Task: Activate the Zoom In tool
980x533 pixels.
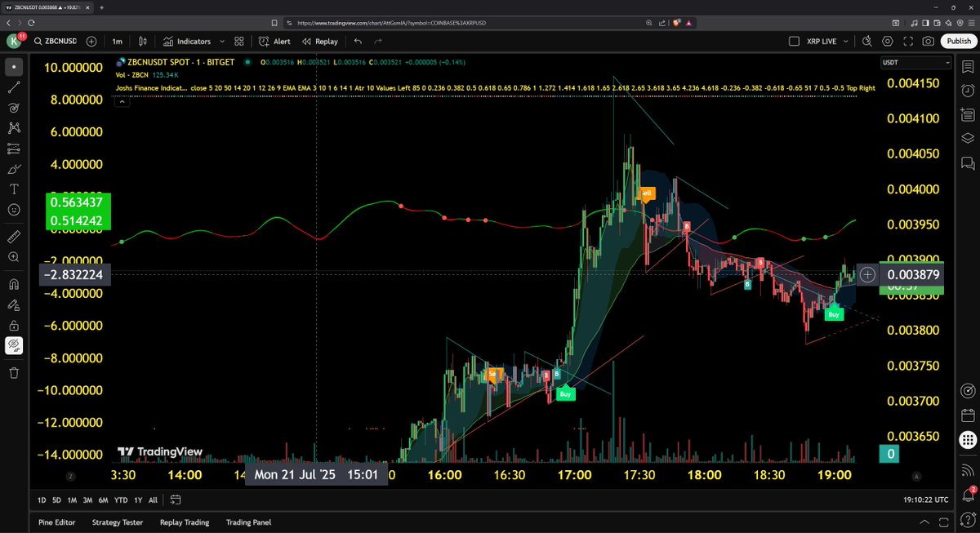Action: (14, 257)
